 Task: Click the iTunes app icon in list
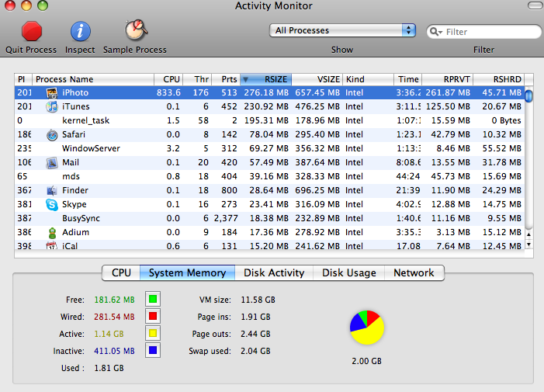(52, 106)
